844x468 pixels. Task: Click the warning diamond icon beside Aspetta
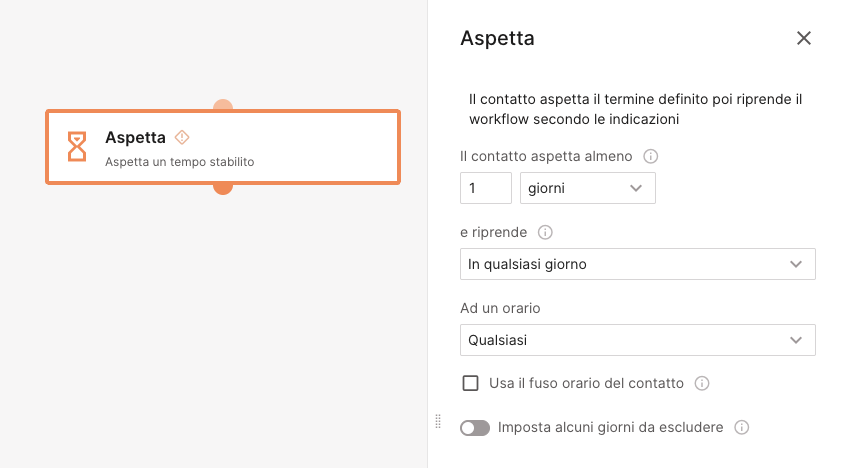pos(182,137)
